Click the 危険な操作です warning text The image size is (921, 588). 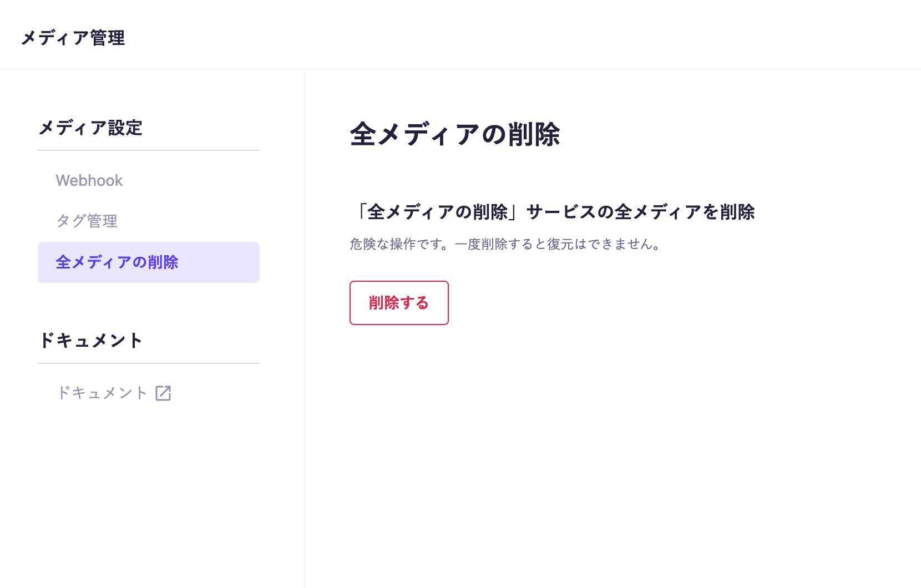coord(398,244)
